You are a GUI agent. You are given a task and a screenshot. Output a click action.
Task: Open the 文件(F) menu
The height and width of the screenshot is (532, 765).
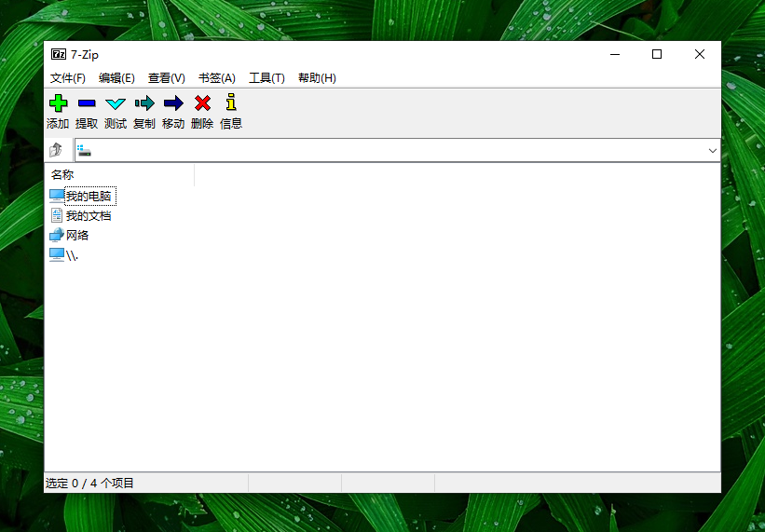(68, 78)
